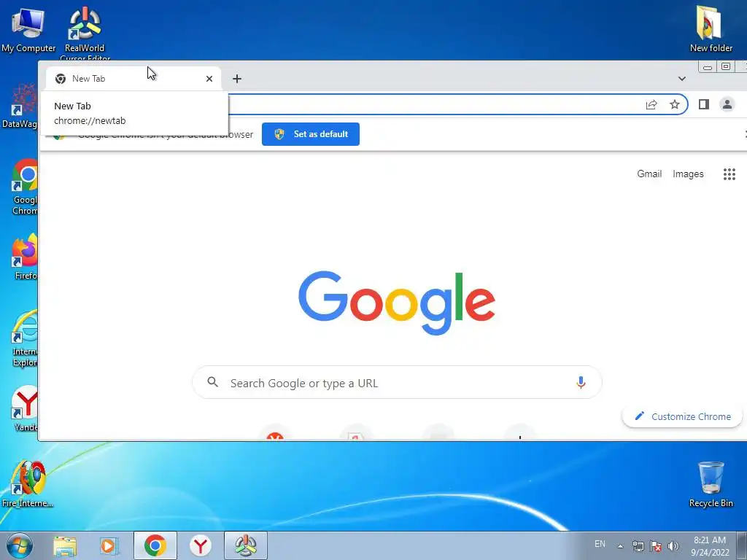The height and width of the screenshot is (560, 747).
Task: Click Set as default button
Action: [x=311, y=134]
